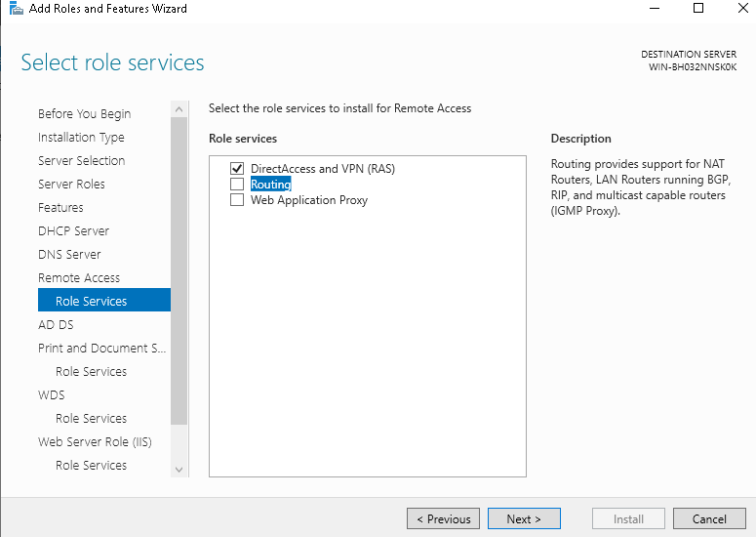Open the AD DS step
The width and height of the screenshot is (756, 537).
(x=56, y=325)
